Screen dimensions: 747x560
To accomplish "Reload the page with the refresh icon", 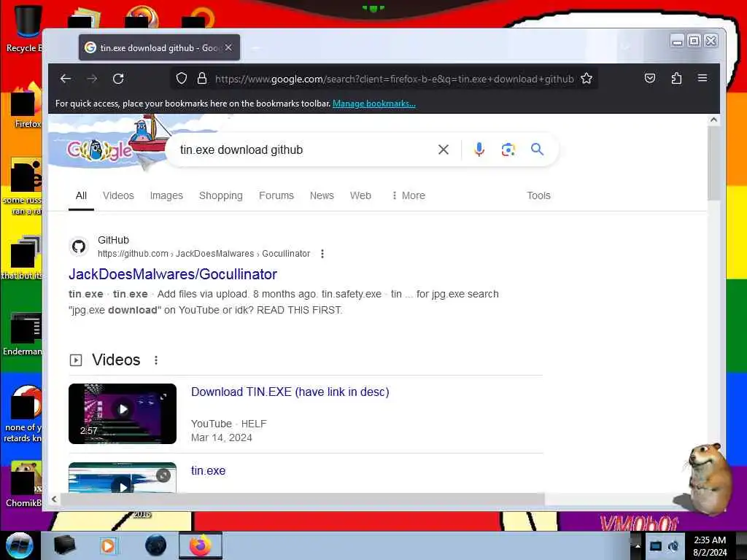I will click(118, 79).
